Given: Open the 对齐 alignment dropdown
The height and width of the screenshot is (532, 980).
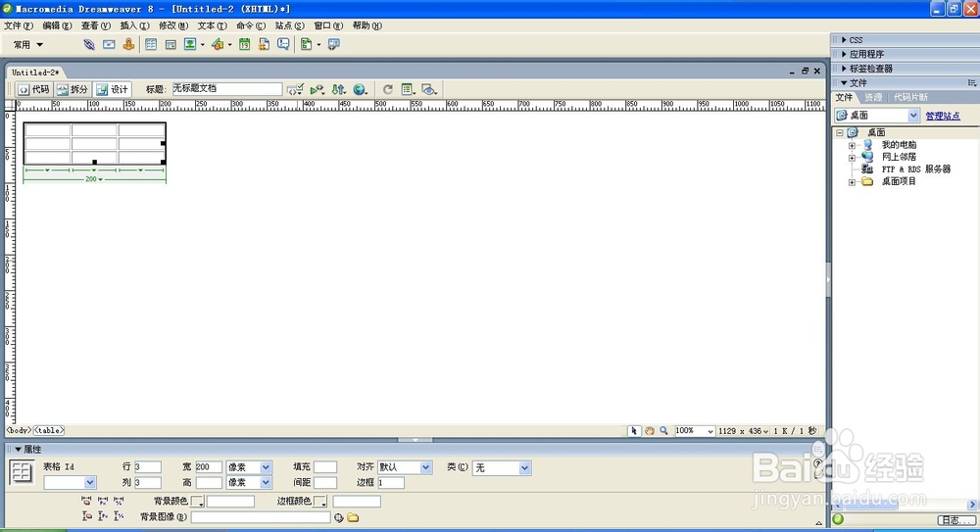Looking at the screenshot, I should pos(425,467).
